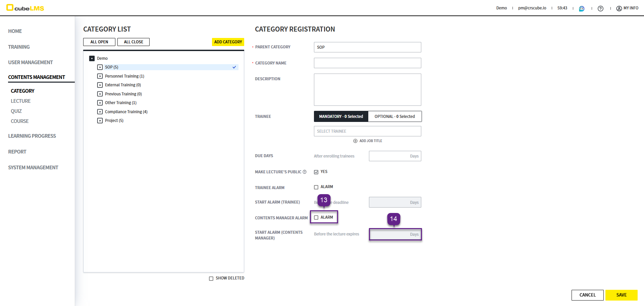
Task: Toggle the Show Deleted checkbox
Action: 211,278
